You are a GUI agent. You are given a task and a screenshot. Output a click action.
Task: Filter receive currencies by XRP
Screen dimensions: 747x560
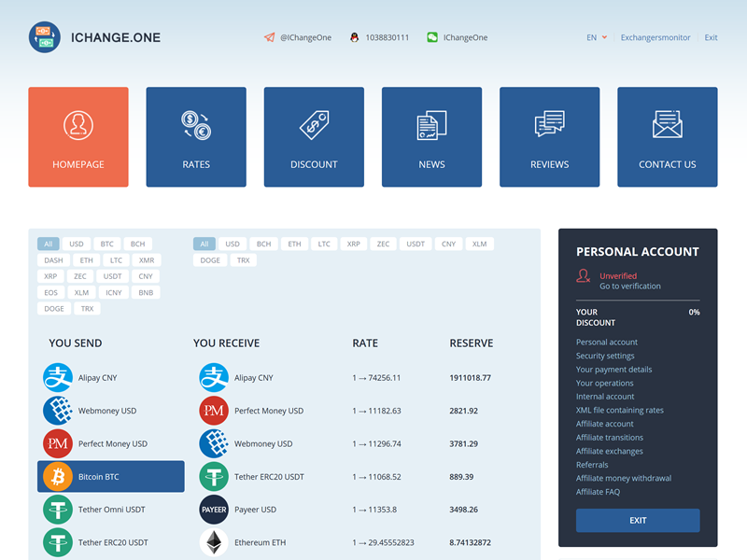pos(354,244)
